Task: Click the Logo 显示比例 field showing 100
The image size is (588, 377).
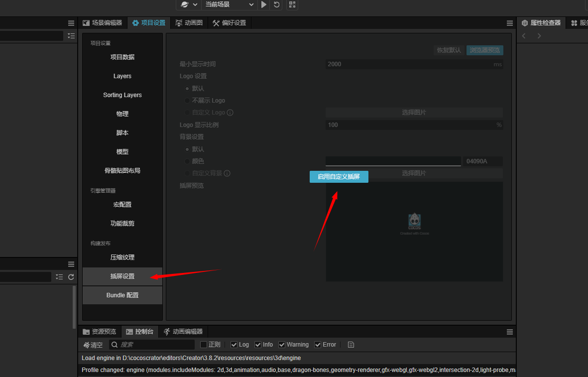Action: [414, 125]
